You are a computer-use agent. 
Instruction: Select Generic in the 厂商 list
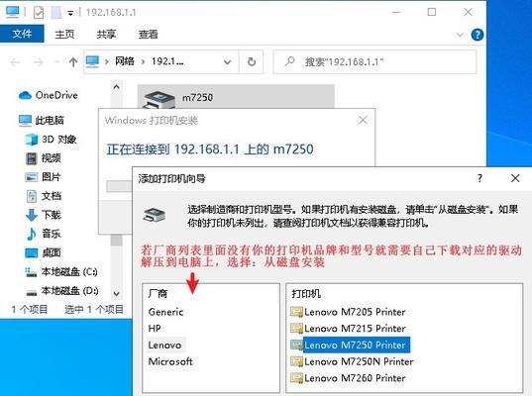(165, 312)
